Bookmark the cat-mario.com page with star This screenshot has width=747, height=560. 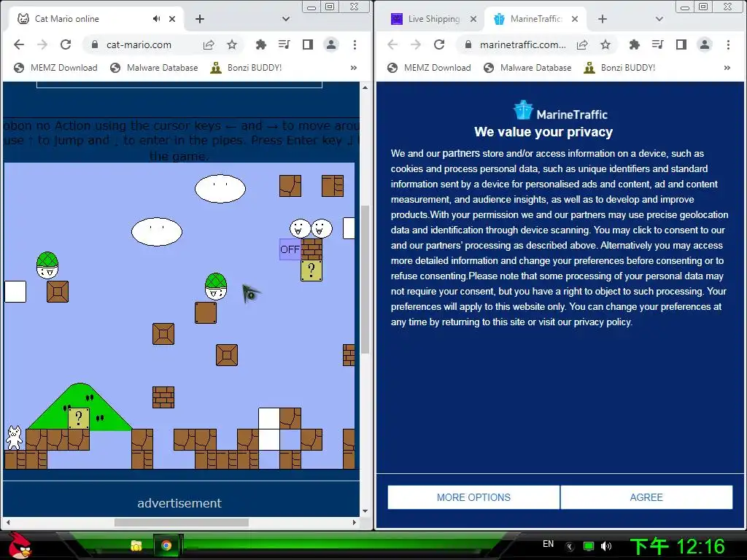coord(232,44)
